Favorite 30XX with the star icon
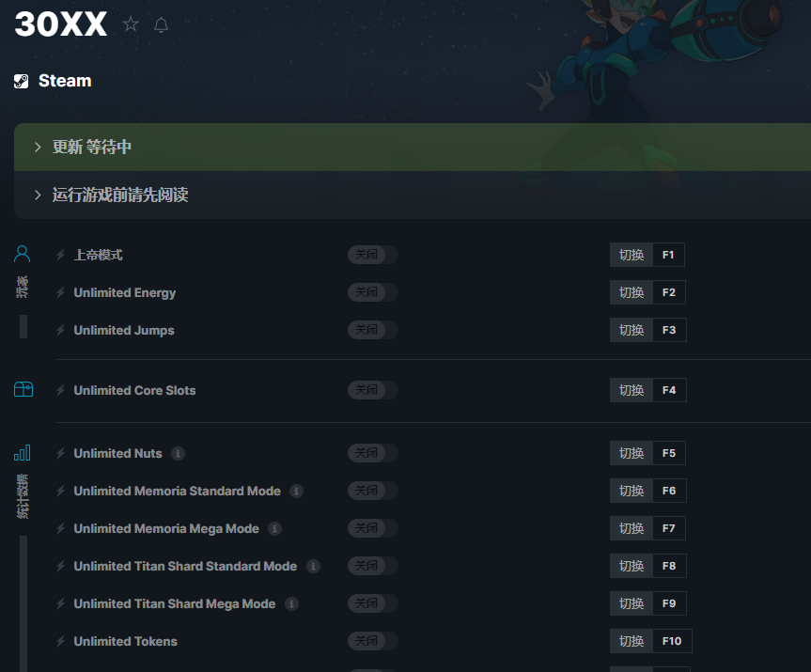The image size is (811, 672). (131, 23)
